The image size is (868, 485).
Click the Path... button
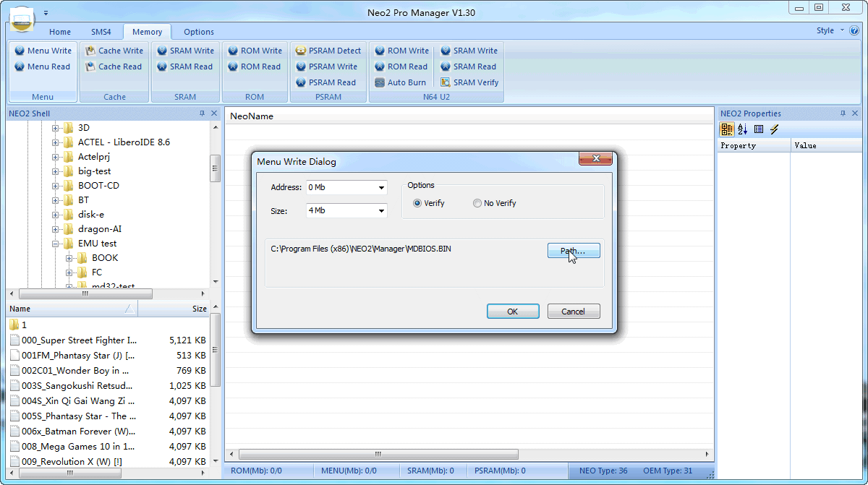[573, 251]
